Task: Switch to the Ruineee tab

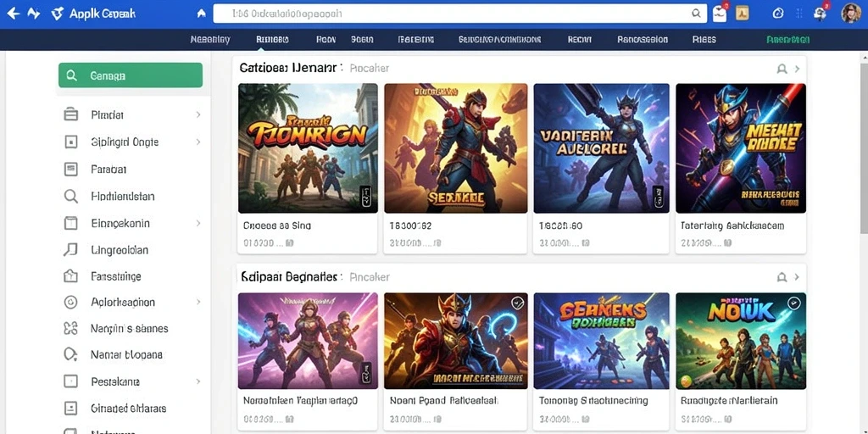Action: click(x=272, y=39)
